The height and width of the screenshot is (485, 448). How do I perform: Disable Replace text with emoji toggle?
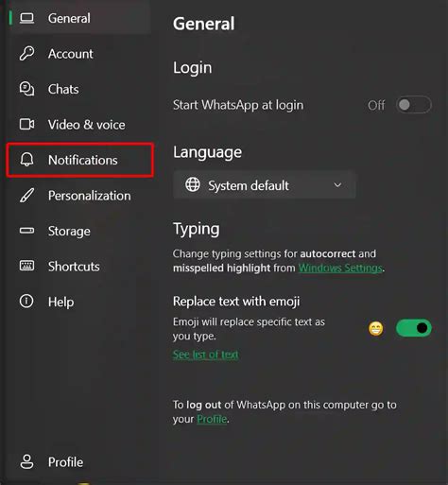414,328
